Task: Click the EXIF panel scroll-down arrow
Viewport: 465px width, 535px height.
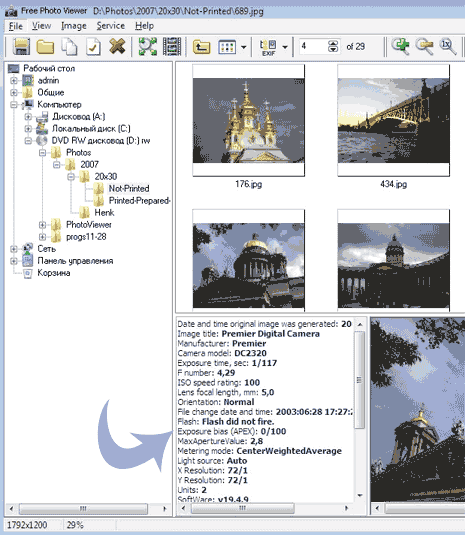Action: [360, 495]
